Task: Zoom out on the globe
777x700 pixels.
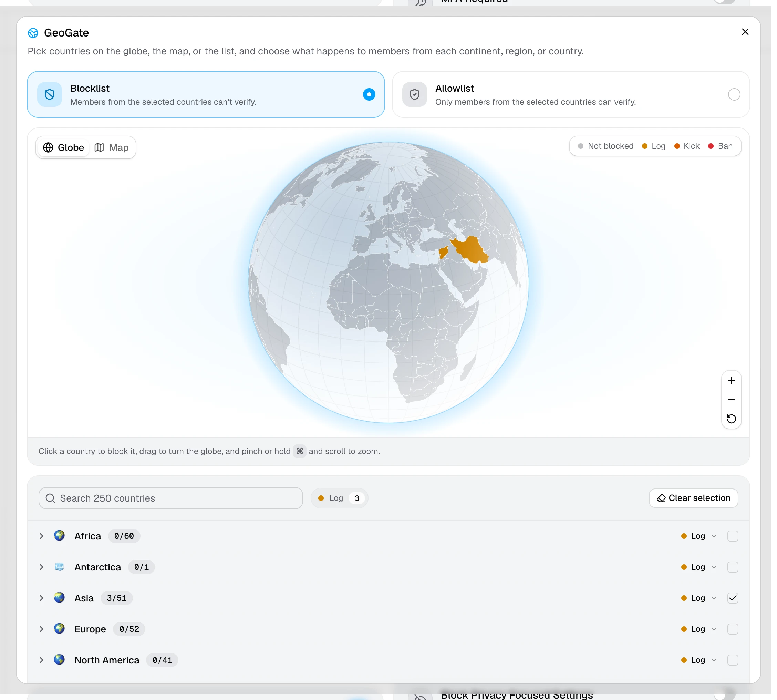Action: (731, 400)
